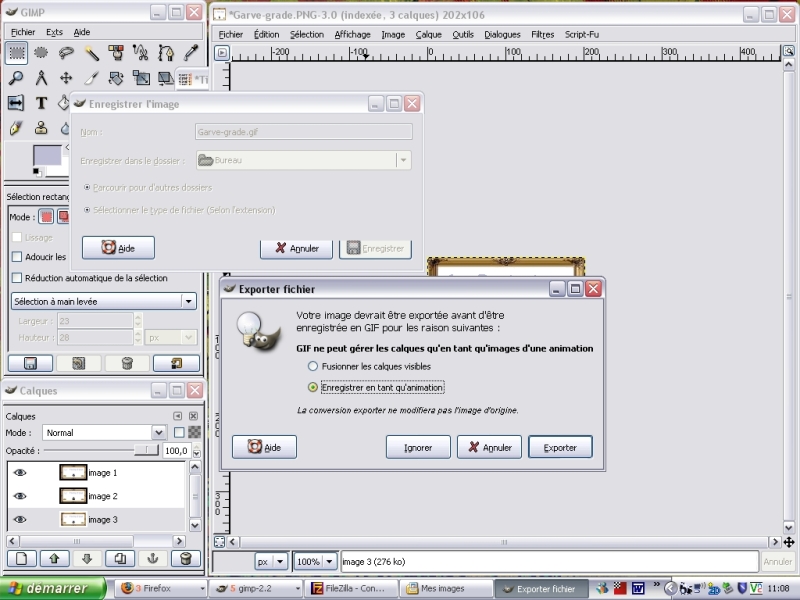Click the Exporter button

[x=560, y=447]
